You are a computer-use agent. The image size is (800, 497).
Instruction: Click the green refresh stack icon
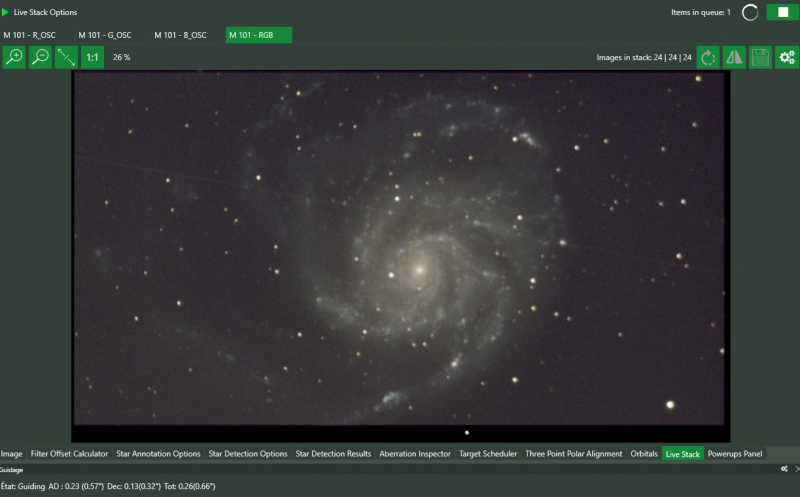[708, 57]
